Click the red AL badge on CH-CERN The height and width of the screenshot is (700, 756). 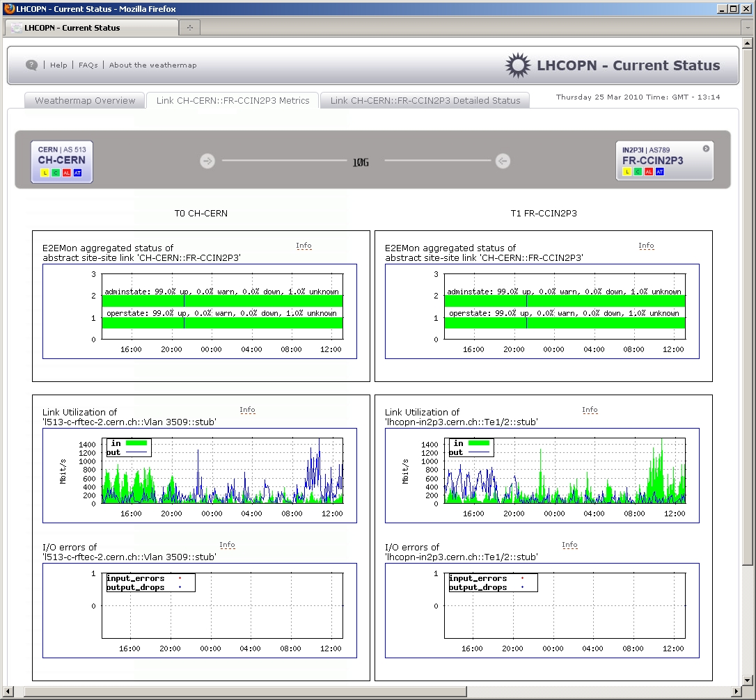click(66, 173)
